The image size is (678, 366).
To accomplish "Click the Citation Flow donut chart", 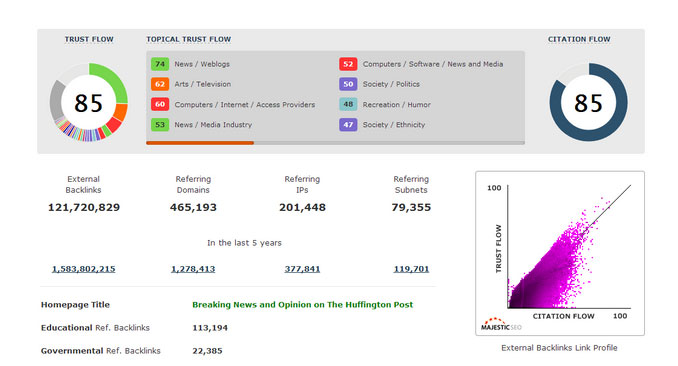I will tap(588, 103).
